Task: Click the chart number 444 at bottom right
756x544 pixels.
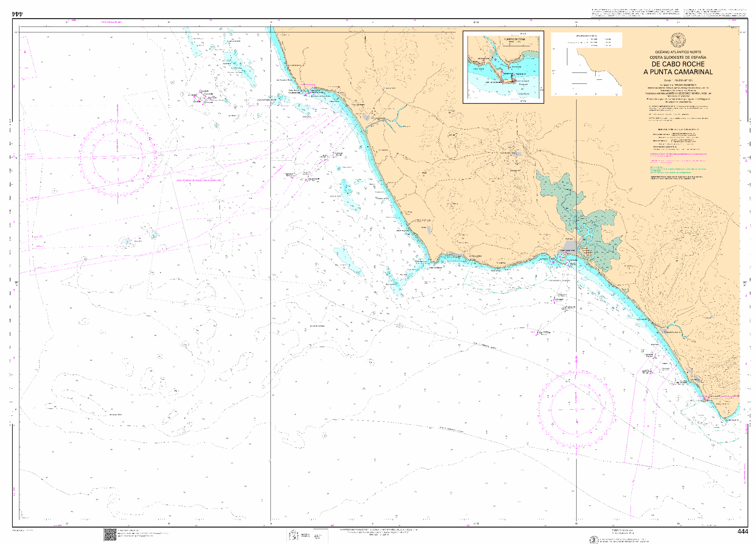Action: coord(743,532)
